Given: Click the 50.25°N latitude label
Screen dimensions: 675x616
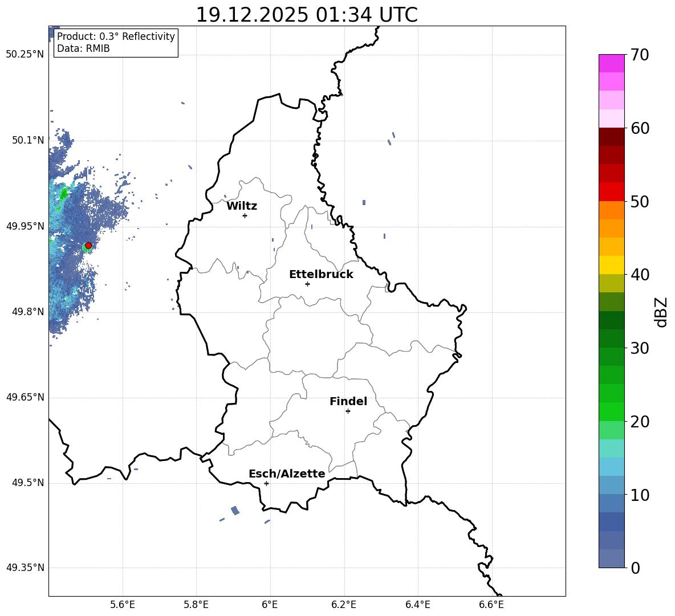Looking at the screenshot, I should coord(25,55).
